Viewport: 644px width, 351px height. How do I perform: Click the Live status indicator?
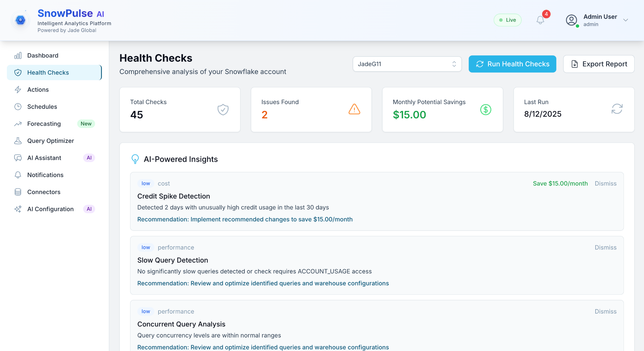[507, 20]
